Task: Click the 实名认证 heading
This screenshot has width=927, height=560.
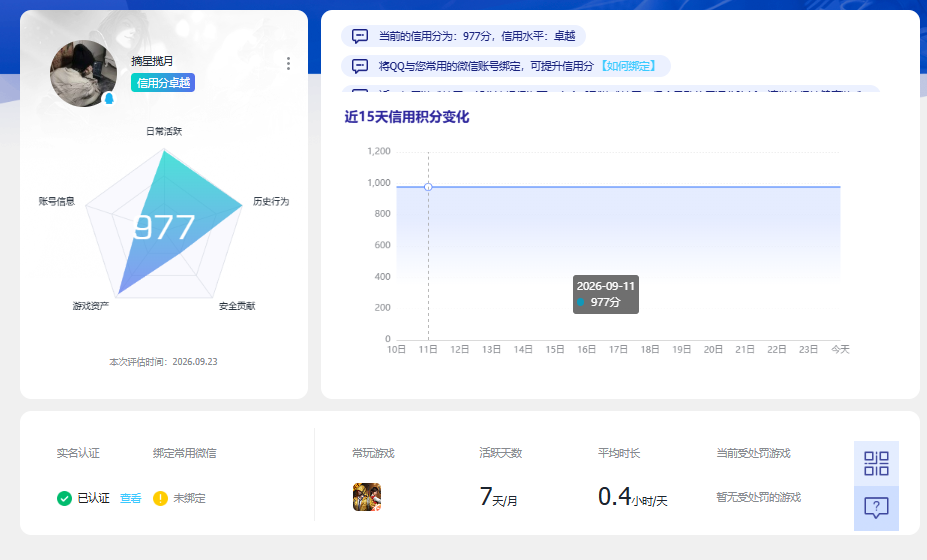Action: pos(78,454)
